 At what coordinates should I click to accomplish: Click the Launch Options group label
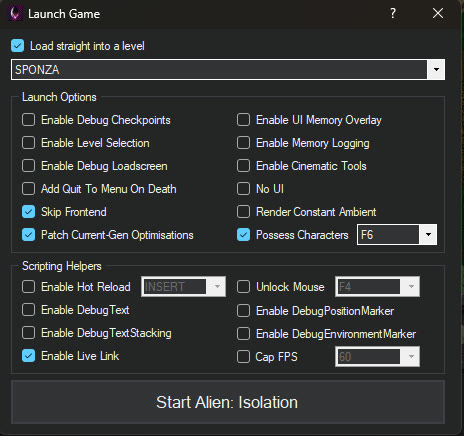click(x=59, y=97)
